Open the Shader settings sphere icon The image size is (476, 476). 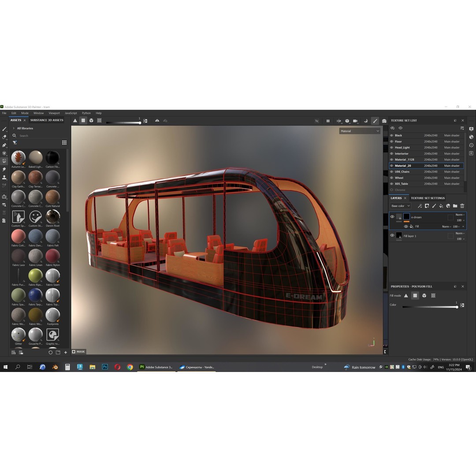pyautogui.click(x=471, y=137)
